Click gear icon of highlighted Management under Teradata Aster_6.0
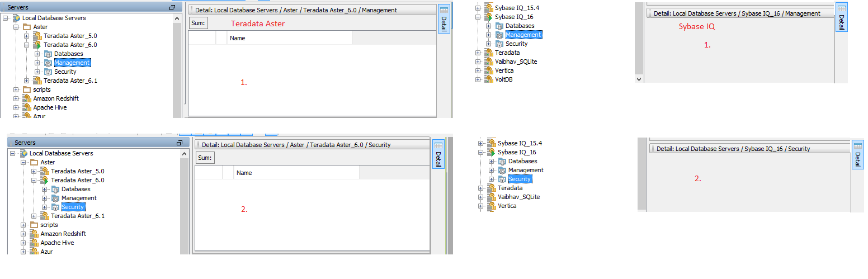Image resolution: width=868 pixels, height=279 pixels. [48, 63]
